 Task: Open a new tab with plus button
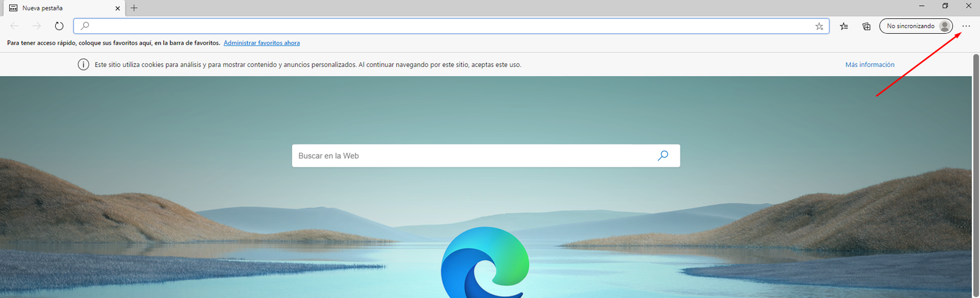(x=134, y=8)
